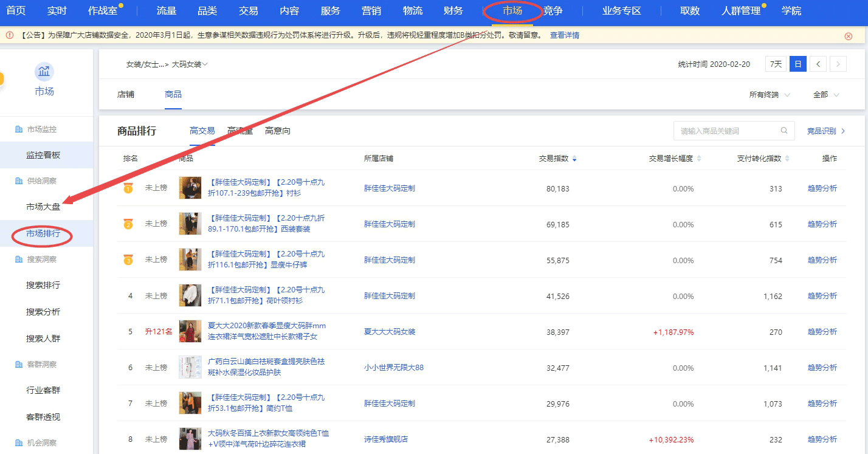The width and height of the screenshot is (868, 454).
Task: Go to previous date with left arrow
Action: (818, 64)
